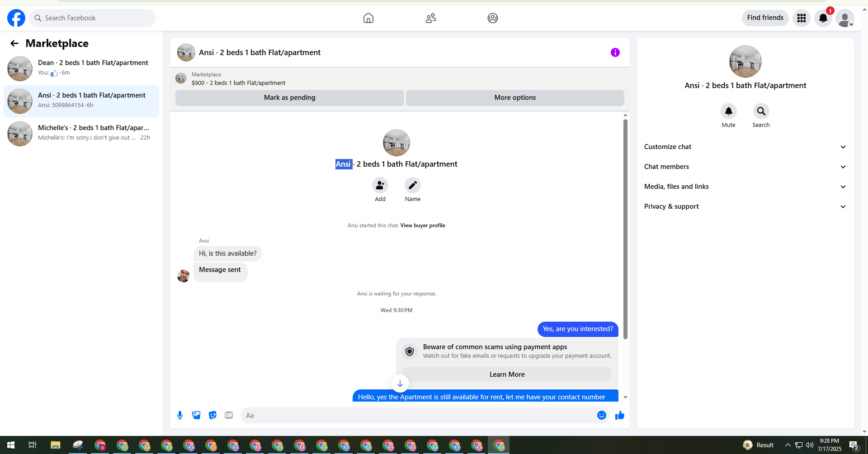Send a thumbs-up like
The image size is (868, 454).
[x=620, y=415]
